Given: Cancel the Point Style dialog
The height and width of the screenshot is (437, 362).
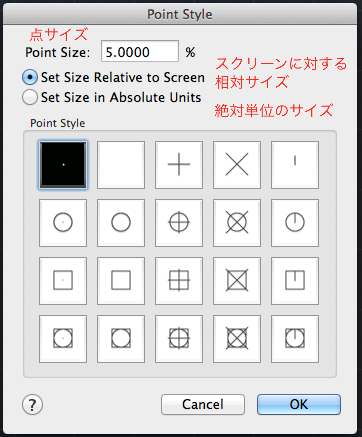Looking at the screenshot, I should click(203, 405).
